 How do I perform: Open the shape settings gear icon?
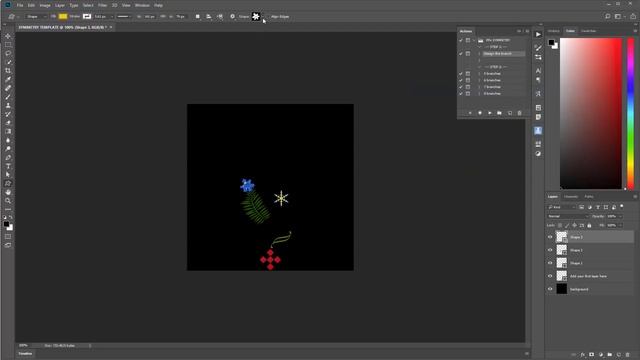point(232,17)
